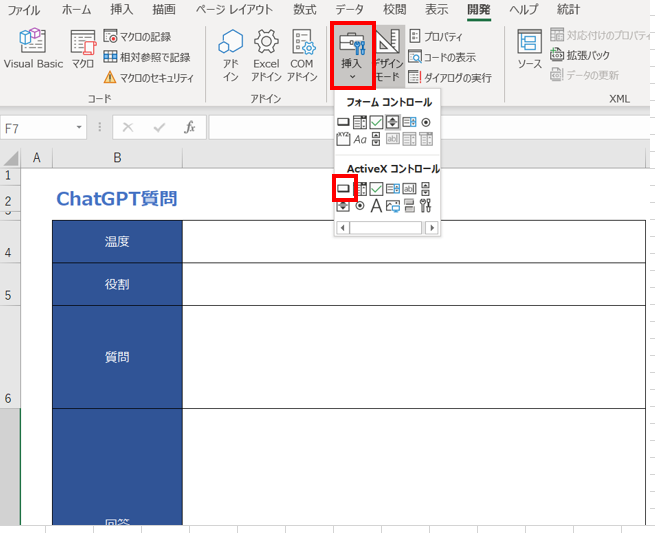
Task: Open the ファイル tab
Action: (x=24, y=10)
